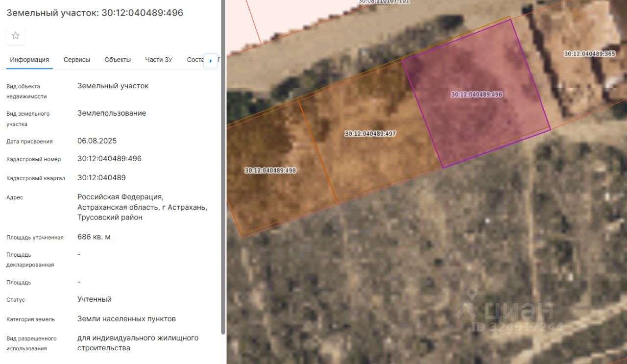
Task: Click the Кадастровый квартал field label
Action: (x=36, y=178)
